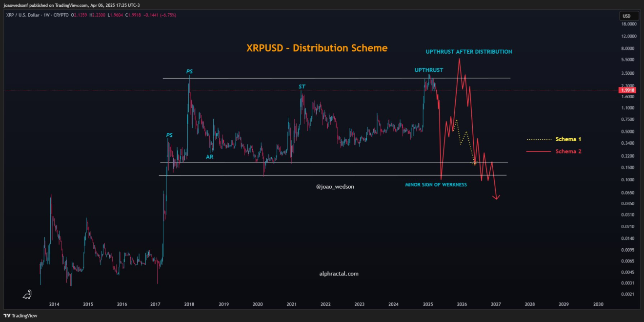Screen dimensions: 644x322
Task: Click the TradingView logo at bottom left
Action: [20, 316]
